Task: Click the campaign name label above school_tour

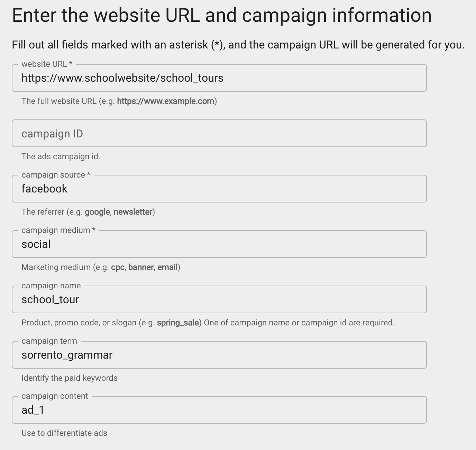Action: click(51, 285)
